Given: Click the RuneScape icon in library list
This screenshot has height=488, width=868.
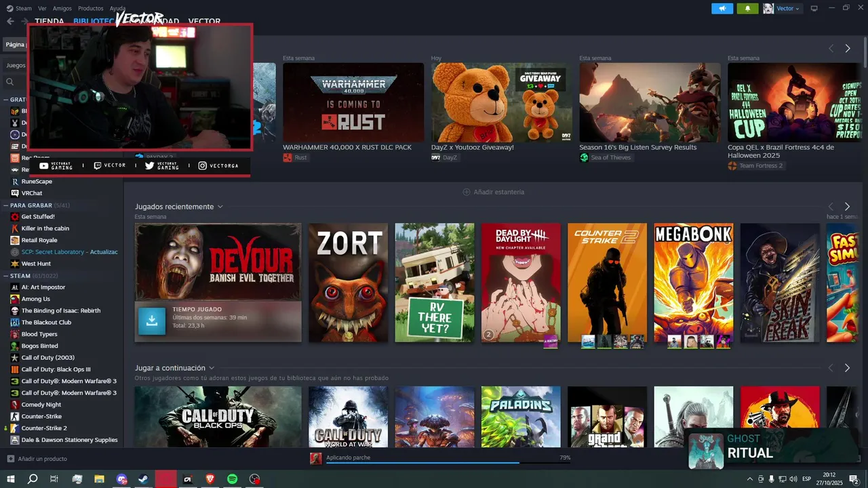Looking at the screenshot, I should click(15, 182).
